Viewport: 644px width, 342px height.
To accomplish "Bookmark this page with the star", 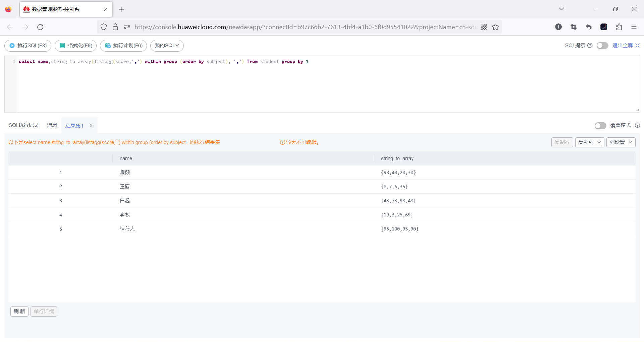I will (x=495, y=27).
